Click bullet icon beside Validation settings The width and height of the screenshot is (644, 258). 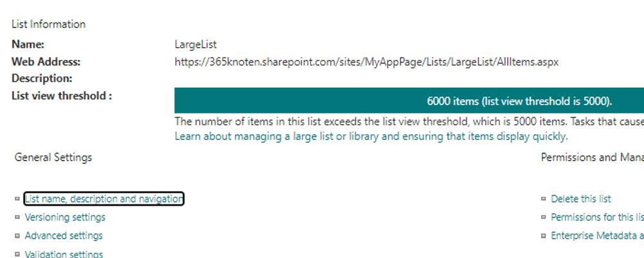pyautogui.click(x=17, y=254)
